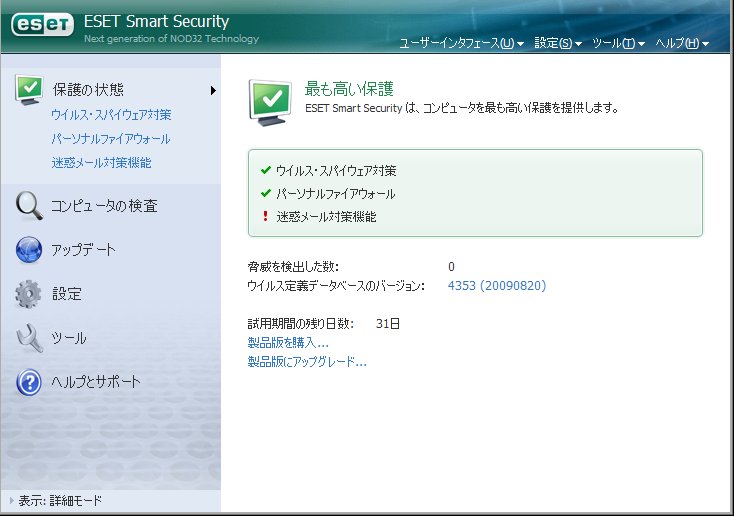Click アップデート label in sidebar
The height and width of the screenshot is (516, 734).
(x=83, y=250)
